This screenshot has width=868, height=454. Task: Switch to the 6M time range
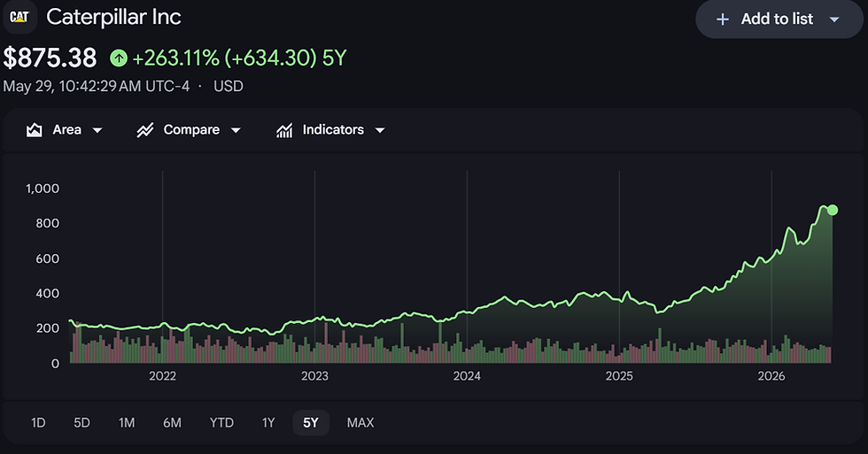(172, 423)
